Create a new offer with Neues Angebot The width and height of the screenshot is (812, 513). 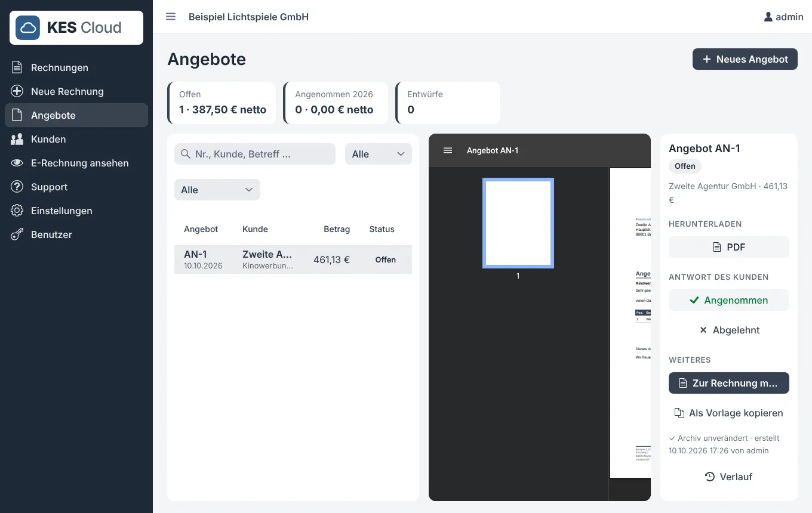745,59
